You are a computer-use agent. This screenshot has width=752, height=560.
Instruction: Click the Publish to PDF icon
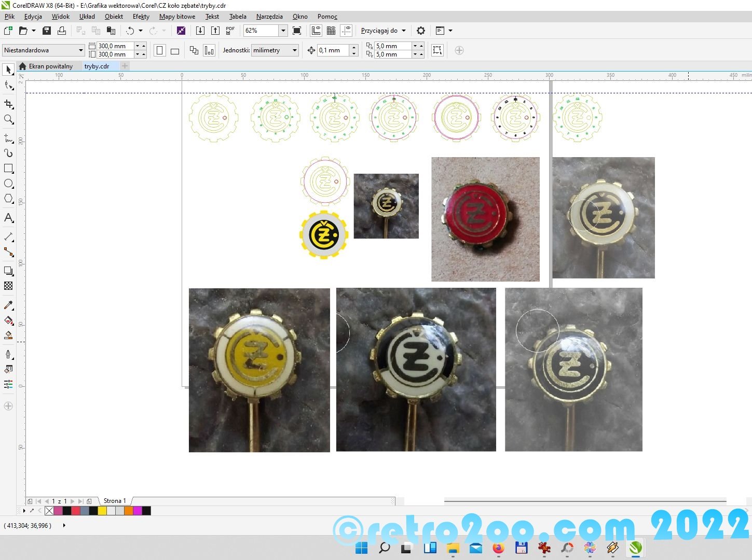pyautogui.click(x=230, y=31)
